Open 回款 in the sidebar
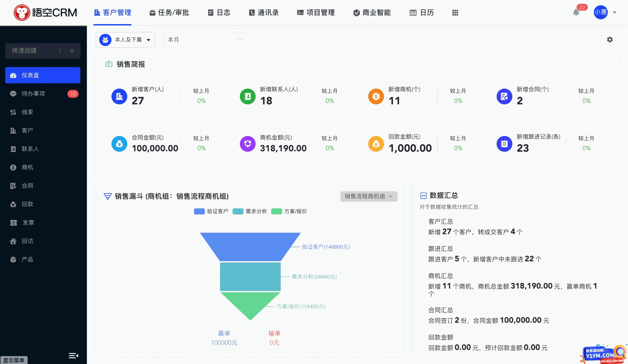Screen dimensions: 628x364 coord(43,204)
